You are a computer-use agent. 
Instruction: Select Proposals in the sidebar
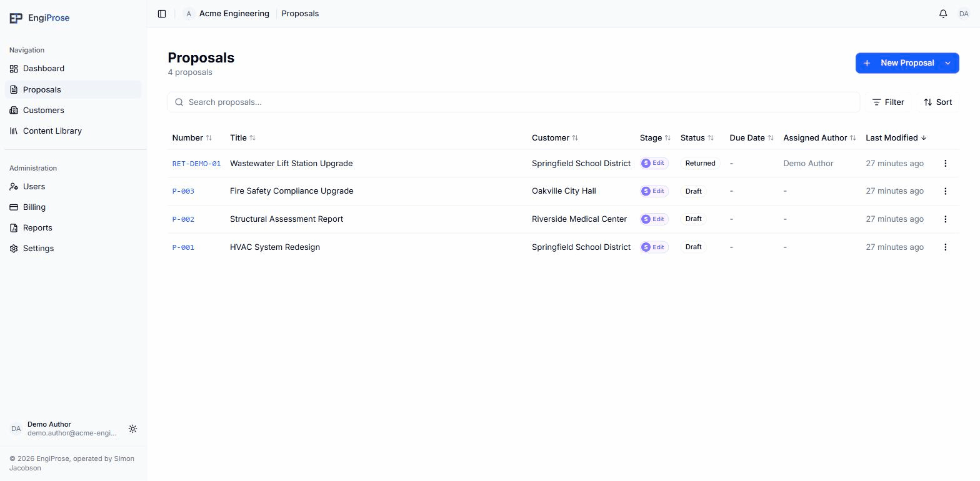(73, 89)
